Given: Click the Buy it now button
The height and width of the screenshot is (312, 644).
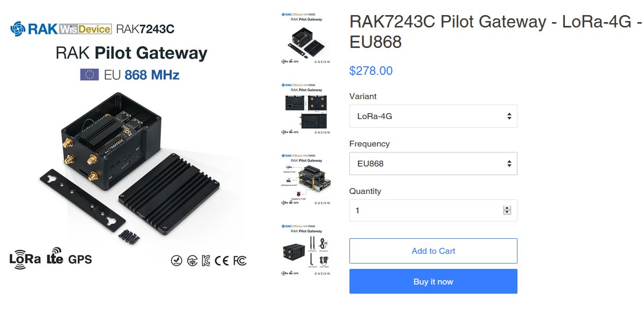Looking at the screenshot, I should point(433,282).
